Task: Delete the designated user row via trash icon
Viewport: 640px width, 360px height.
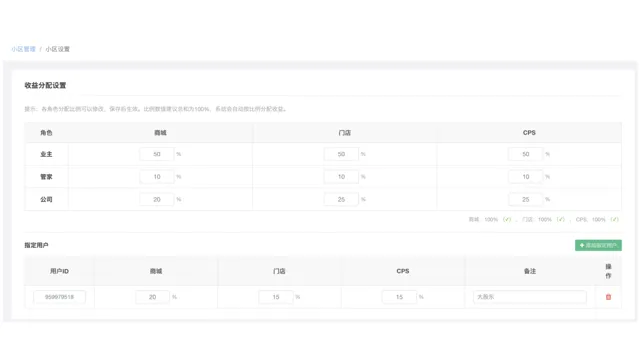Action: click(x=608, y=297)
